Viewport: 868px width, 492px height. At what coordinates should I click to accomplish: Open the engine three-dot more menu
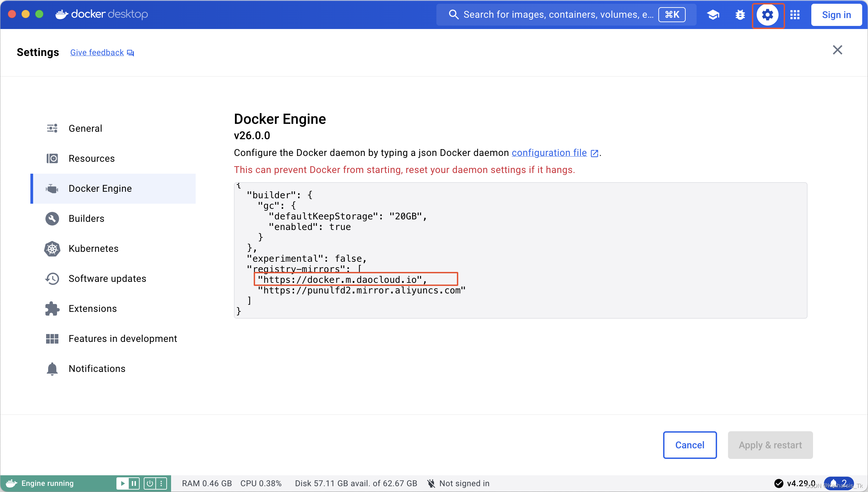click(161, 483)
